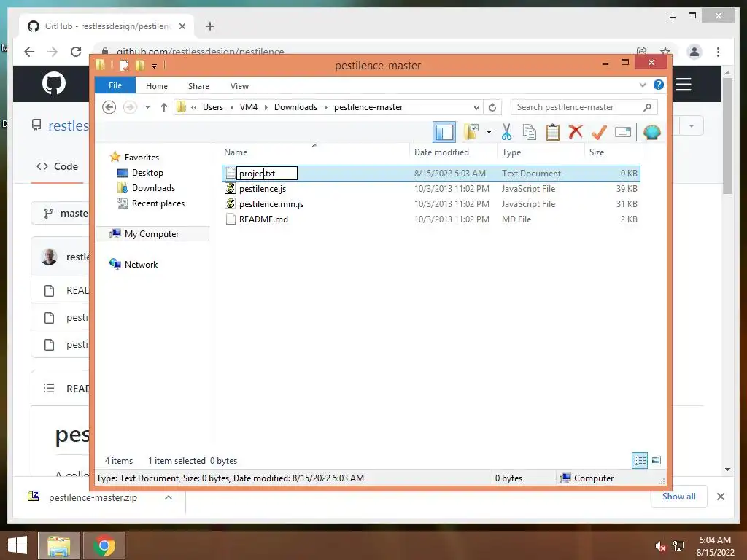Open Recent places in navigation pane
747x560 pixels.
click(158, 203)
